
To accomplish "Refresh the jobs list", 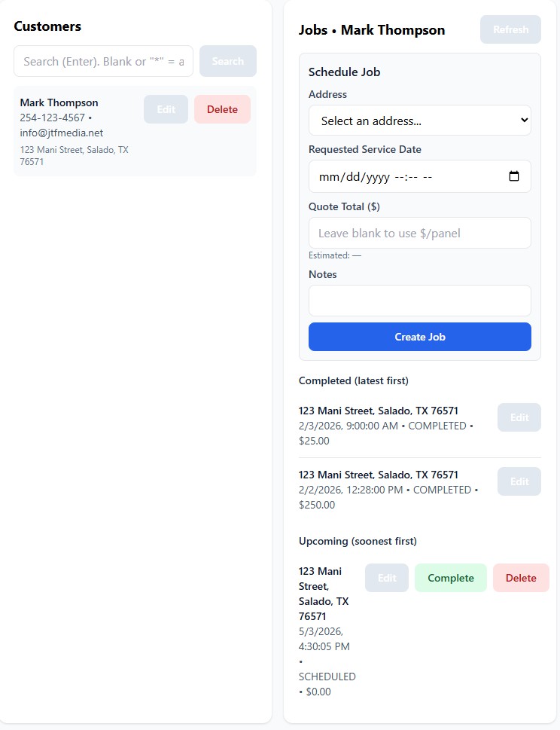I will coord(510,29).
